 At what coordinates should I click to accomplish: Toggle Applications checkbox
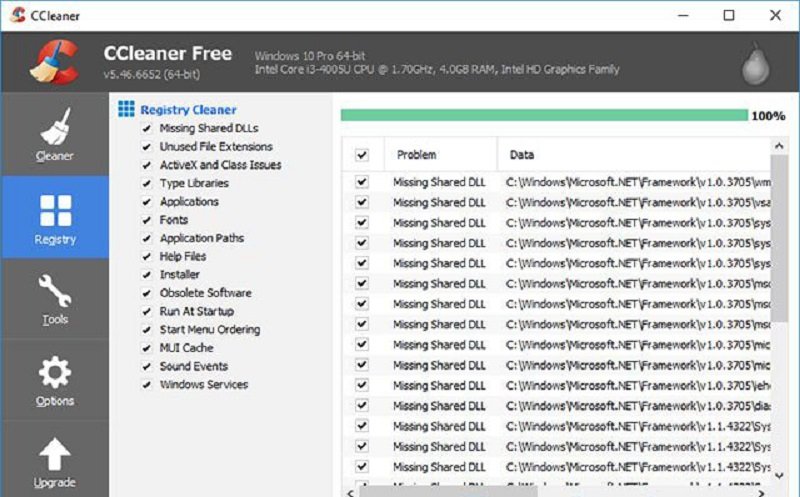pos(147,202)
